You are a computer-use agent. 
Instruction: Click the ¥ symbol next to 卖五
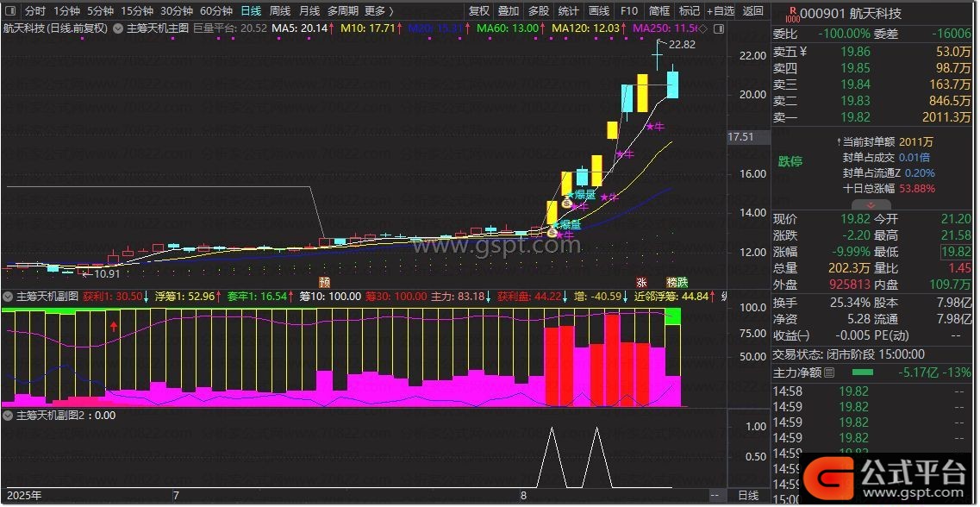click(x=803, y=52)
